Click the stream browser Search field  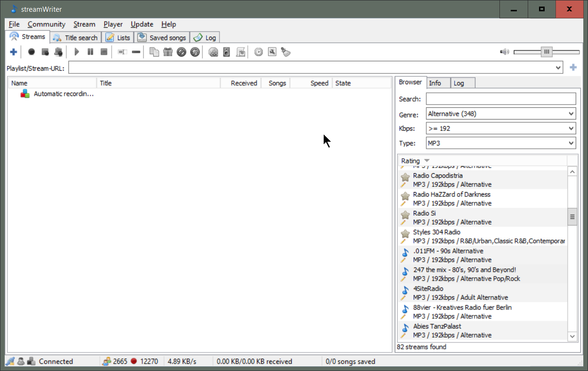point(500,99)
